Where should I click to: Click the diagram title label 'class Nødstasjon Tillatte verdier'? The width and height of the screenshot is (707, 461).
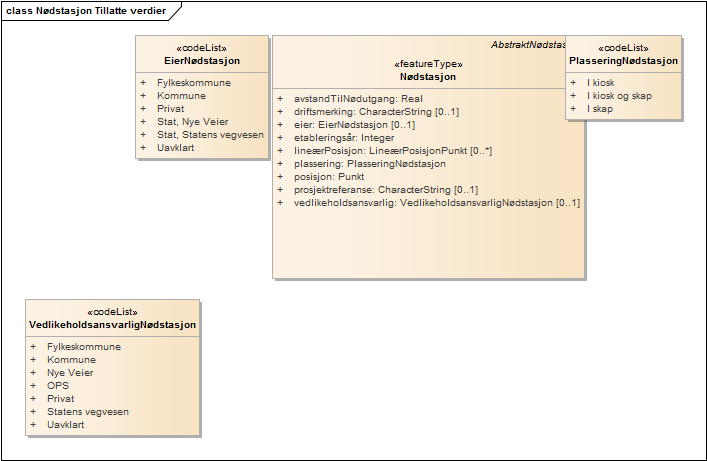tap(84, 10)
